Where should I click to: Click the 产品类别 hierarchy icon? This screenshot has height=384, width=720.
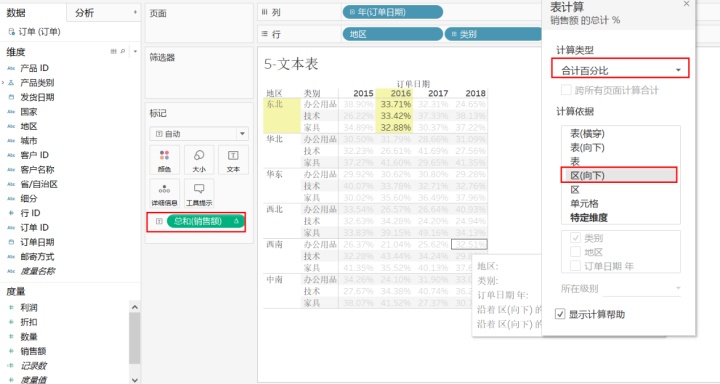pyautogui.click(x=11, y=83)
